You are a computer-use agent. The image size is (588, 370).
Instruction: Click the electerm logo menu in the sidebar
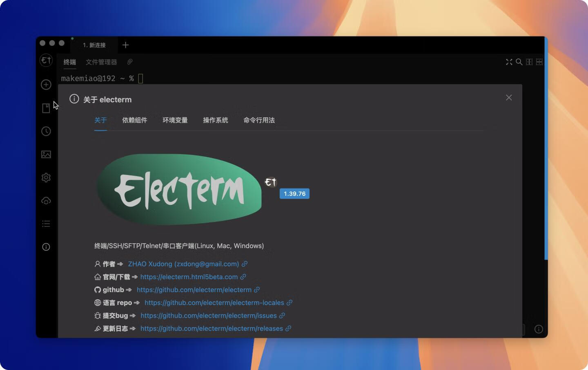46,61
